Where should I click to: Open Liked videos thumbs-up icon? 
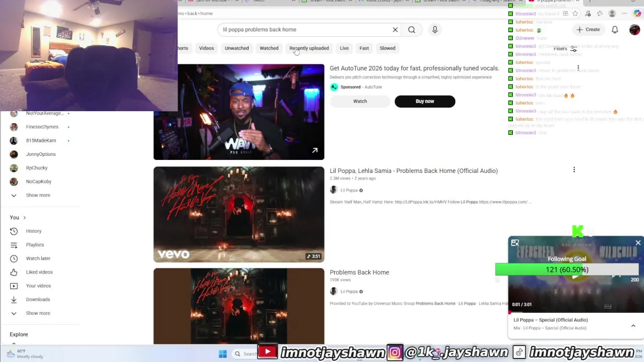click(14, 272)
